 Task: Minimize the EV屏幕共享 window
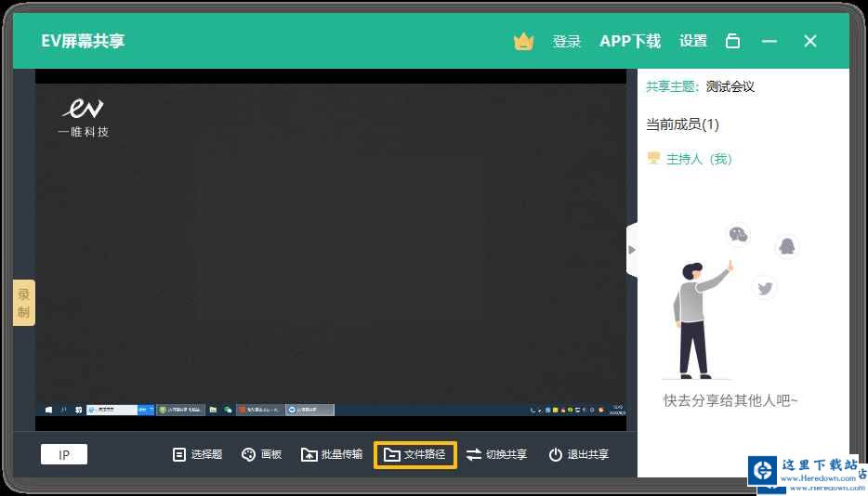pyautogui.click(x=769, y=41)
